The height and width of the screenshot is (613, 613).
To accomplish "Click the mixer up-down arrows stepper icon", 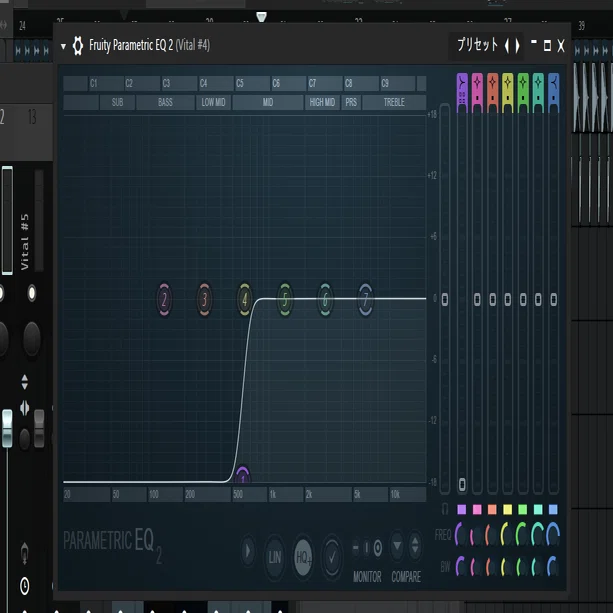I will click(x=24, y=382).
